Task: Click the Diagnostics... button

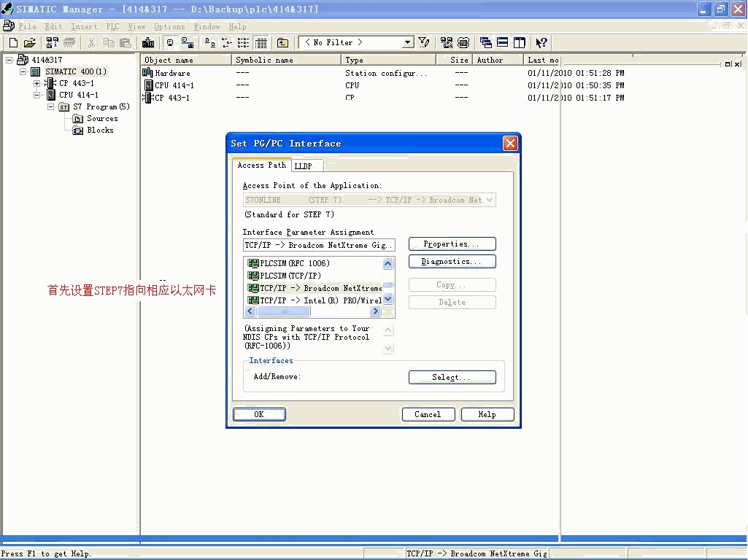Action: point(452,262)
